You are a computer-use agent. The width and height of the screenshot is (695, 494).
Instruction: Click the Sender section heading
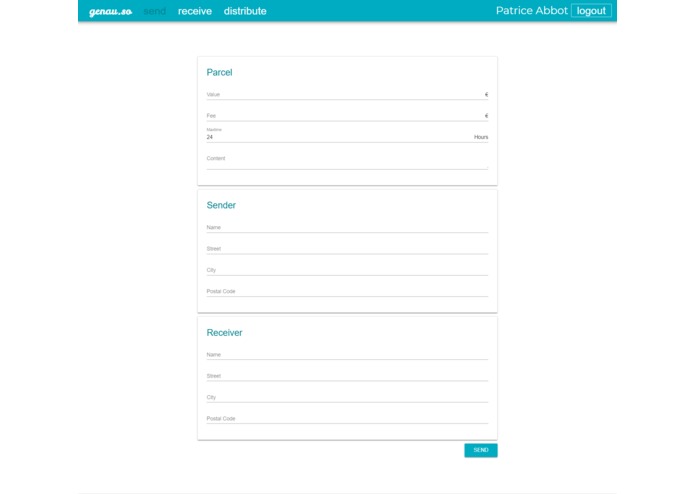click(x=221, y=205)
